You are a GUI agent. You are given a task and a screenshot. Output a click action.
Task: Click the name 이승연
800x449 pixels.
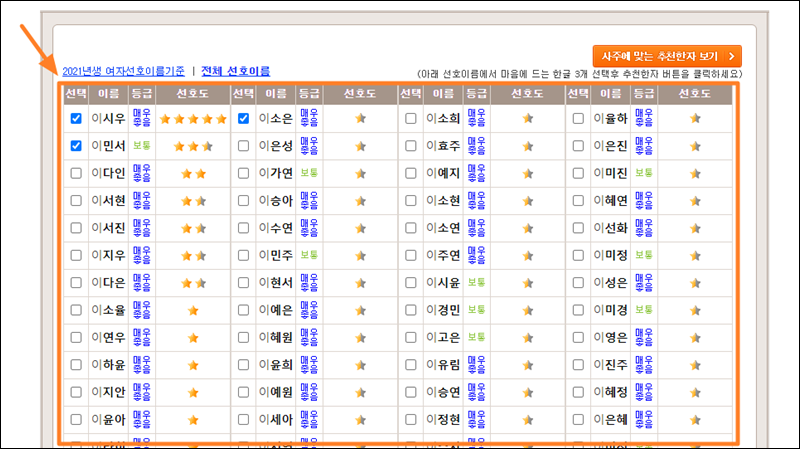(x=443, y=392)
